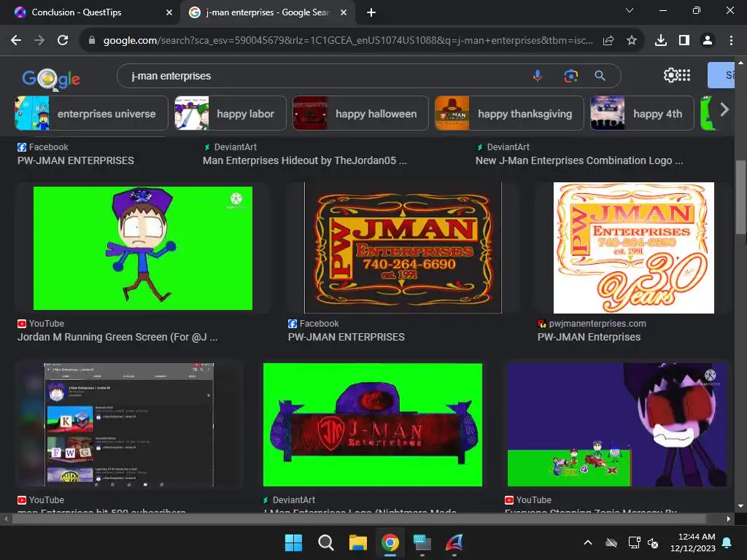Image resolution: width=747 pixels, height=560 pixels.
Task: Click the vertical page scrollbar thumb
Action: click(740, 197)
